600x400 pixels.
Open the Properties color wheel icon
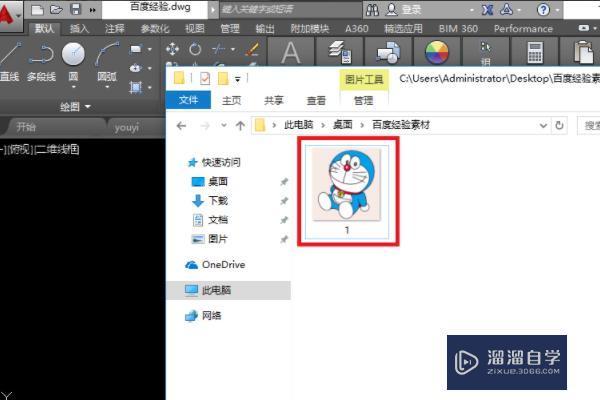(x=437, y=52)
